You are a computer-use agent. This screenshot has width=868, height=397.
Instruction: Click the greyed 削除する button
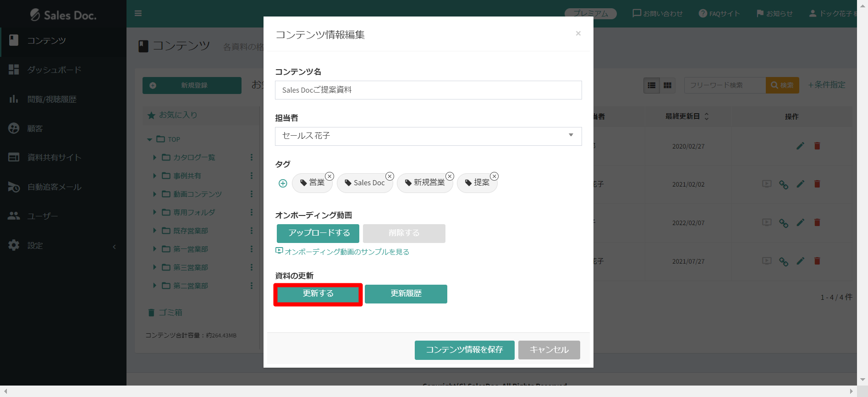click(x=404, y=233)
